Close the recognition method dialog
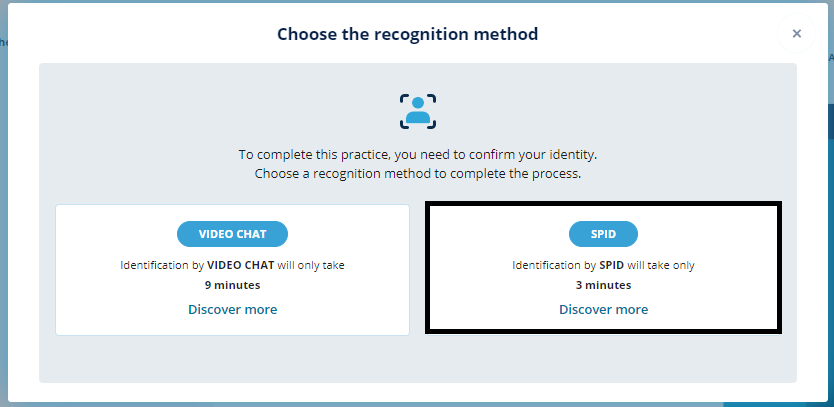 (x=796, y=34)
